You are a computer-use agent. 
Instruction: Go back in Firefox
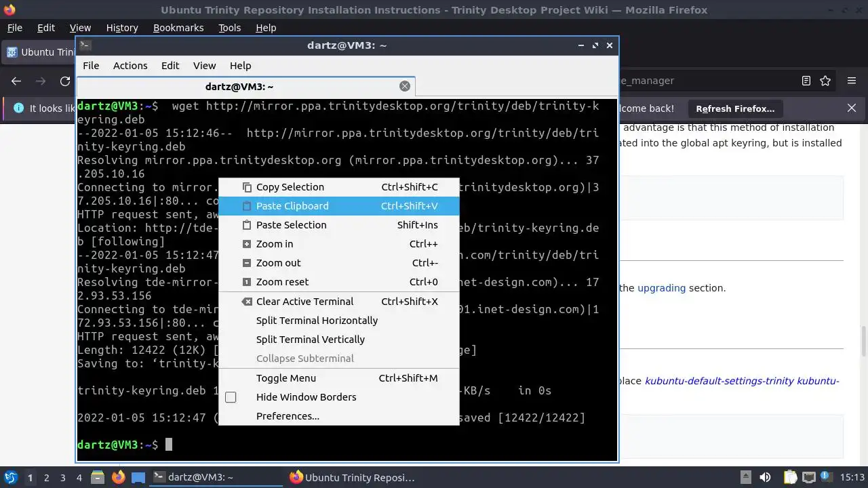click(16, 81)
